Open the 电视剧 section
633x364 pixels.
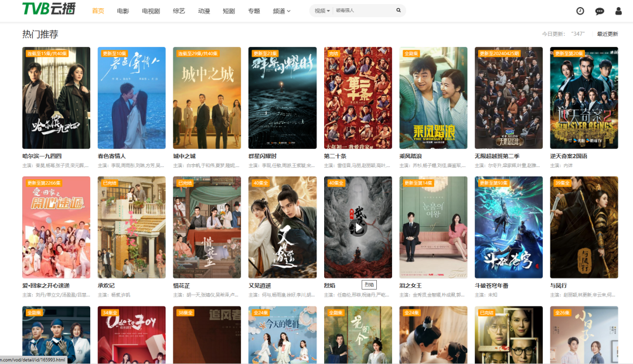click(x=151, y=11)
